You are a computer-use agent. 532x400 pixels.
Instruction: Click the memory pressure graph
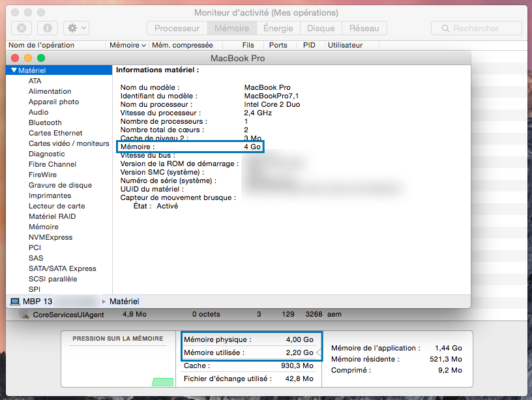point(117,364)
